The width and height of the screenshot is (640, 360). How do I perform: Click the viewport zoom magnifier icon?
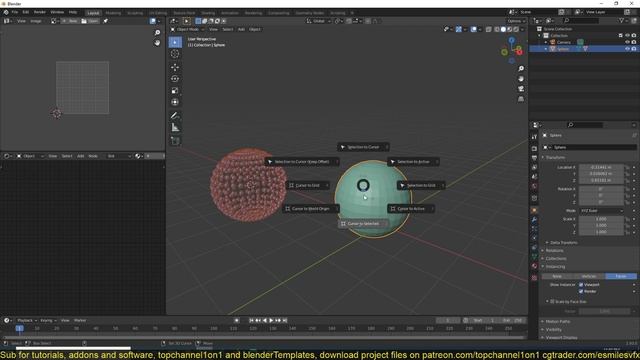click(x=521, y=69)
